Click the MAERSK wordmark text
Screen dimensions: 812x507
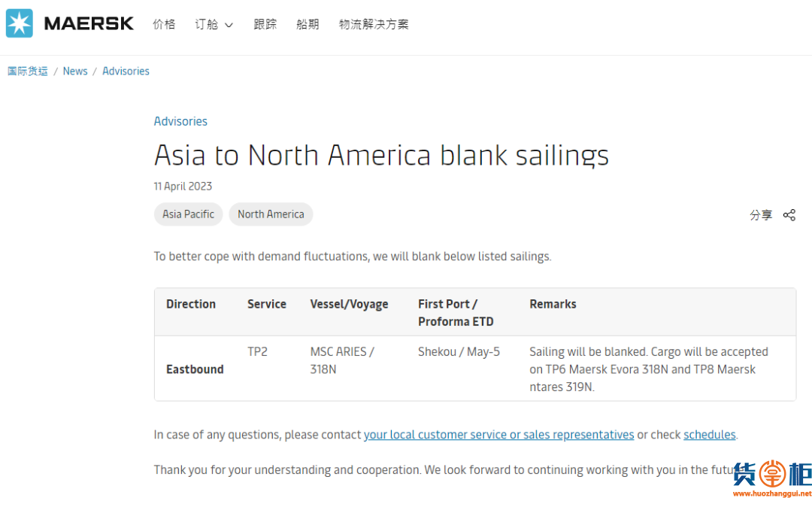89,24
